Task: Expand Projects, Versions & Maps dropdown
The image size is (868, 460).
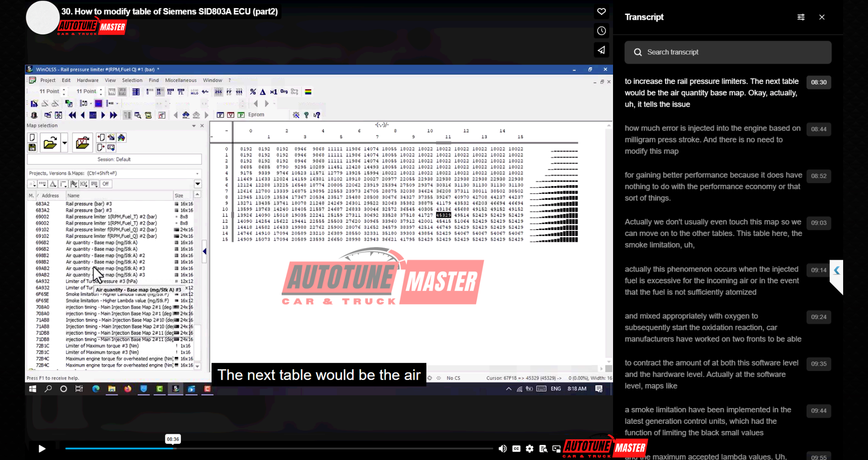Action: pos(197,174)
